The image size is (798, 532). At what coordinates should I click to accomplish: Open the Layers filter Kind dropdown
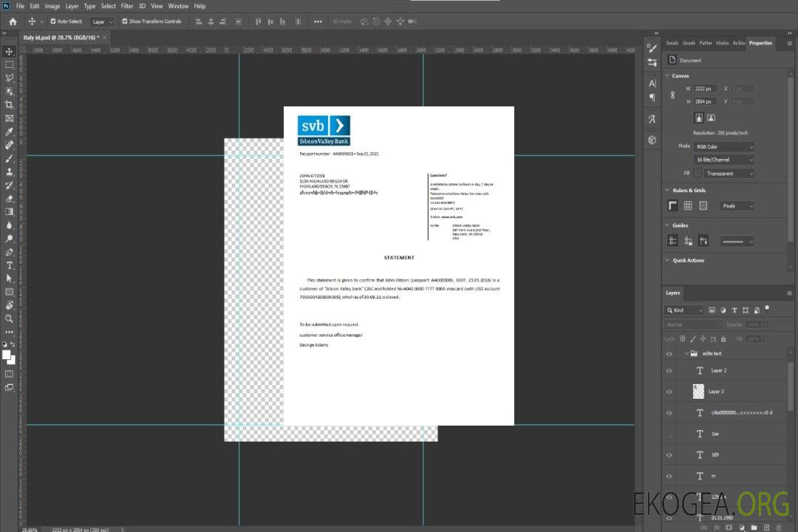(x=684, y=310)
